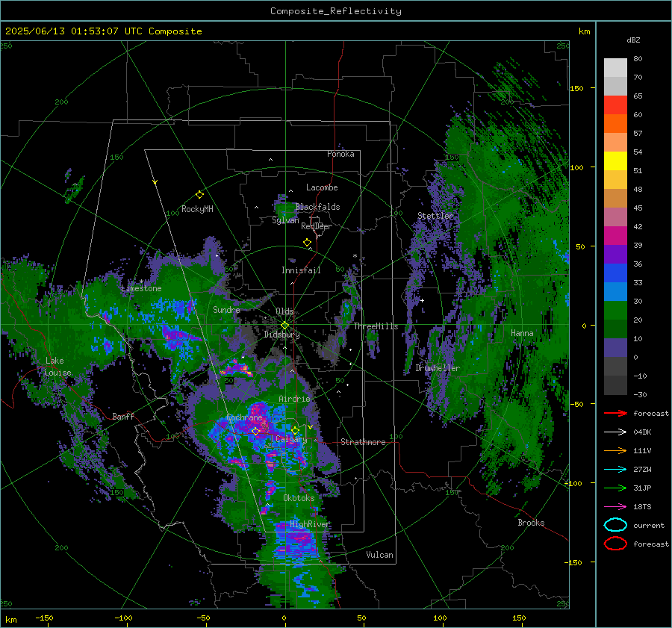The image size is (672, 628).
Task: Click the 'Hanna' city label
Action: click(x=522, y=333)
